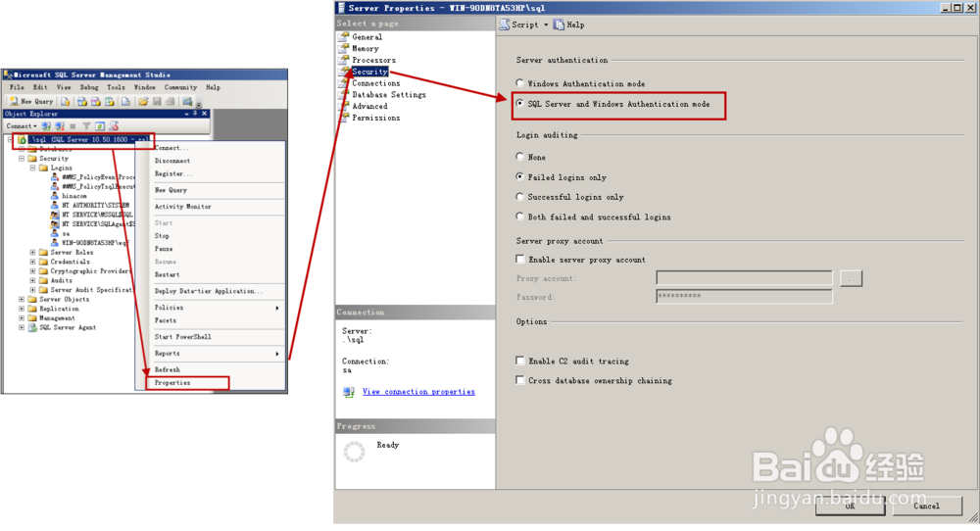Select Successful logins only
This screenshot has height=531, width=980.
[x=519, y=196]
